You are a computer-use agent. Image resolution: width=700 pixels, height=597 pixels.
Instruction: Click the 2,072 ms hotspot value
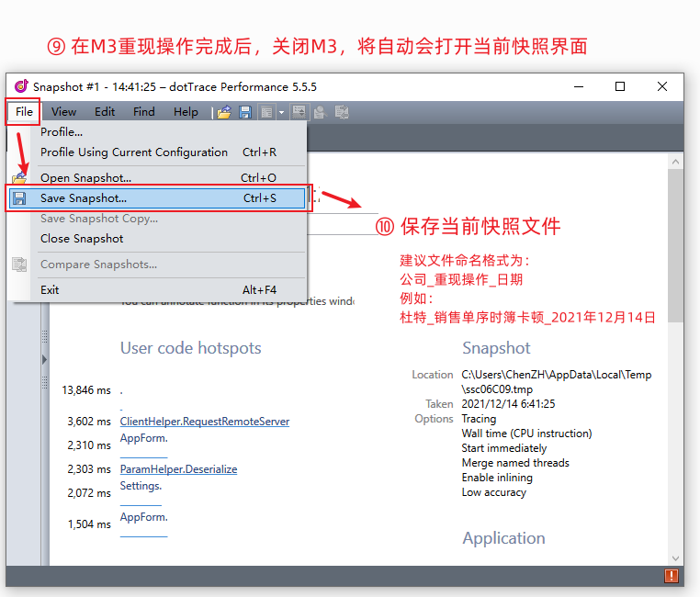click(89, 493)
